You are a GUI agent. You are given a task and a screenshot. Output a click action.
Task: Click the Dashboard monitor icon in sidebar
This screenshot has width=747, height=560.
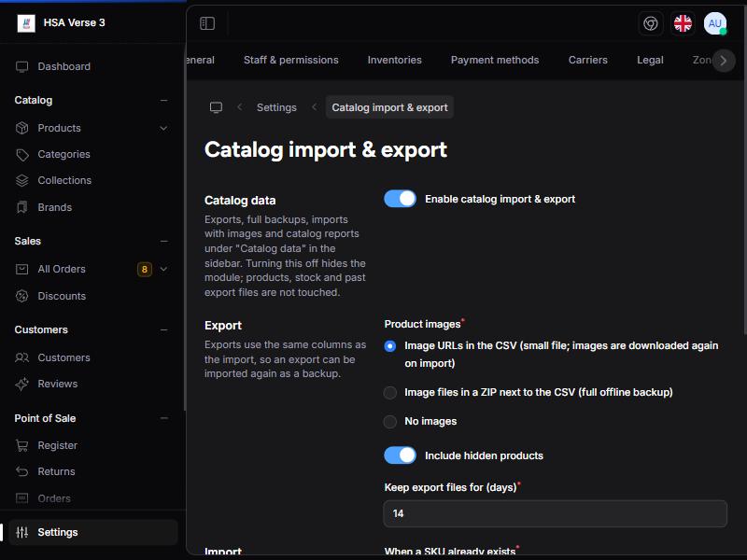tap(21, 66)
